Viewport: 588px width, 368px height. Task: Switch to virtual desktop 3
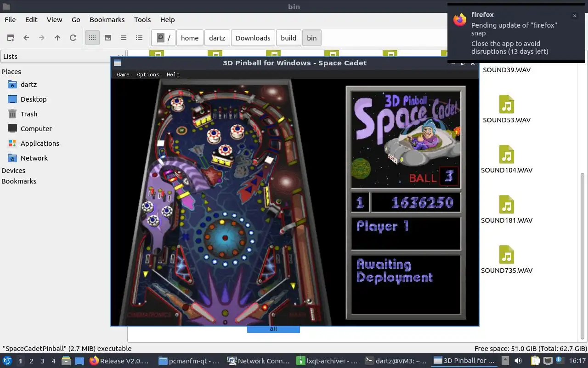43,361
